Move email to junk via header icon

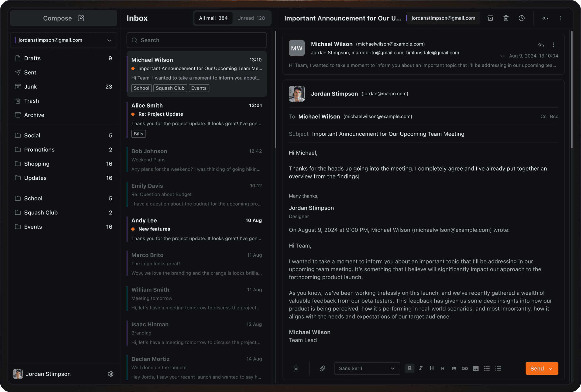tap(490, 18)
